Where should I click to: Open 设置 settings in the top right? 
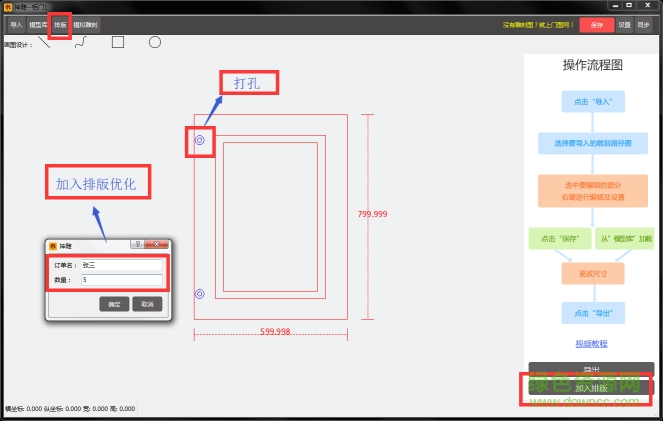click(x=624, y=24)
